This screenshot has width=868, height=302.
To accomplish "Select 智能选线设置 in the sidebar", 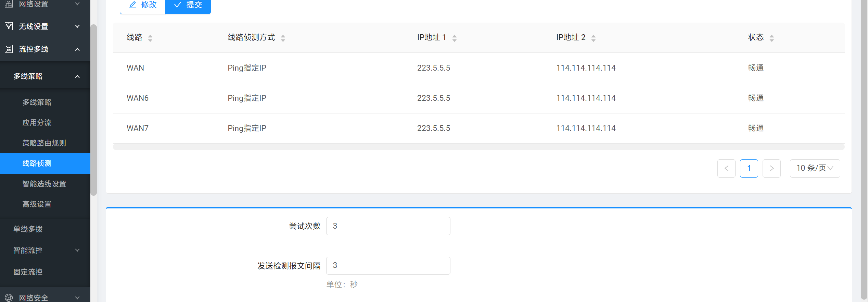I will tap(44, 184).
